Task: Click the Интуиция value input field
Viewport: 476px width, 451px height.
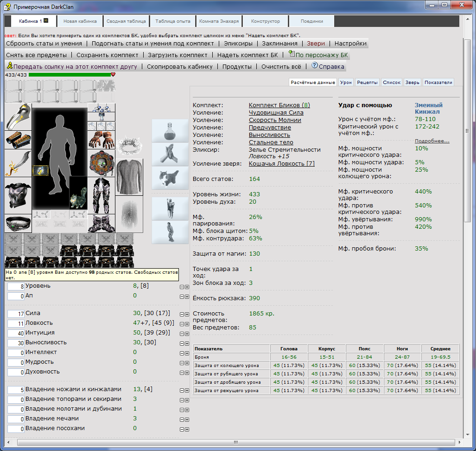Action: coord(16,333)
